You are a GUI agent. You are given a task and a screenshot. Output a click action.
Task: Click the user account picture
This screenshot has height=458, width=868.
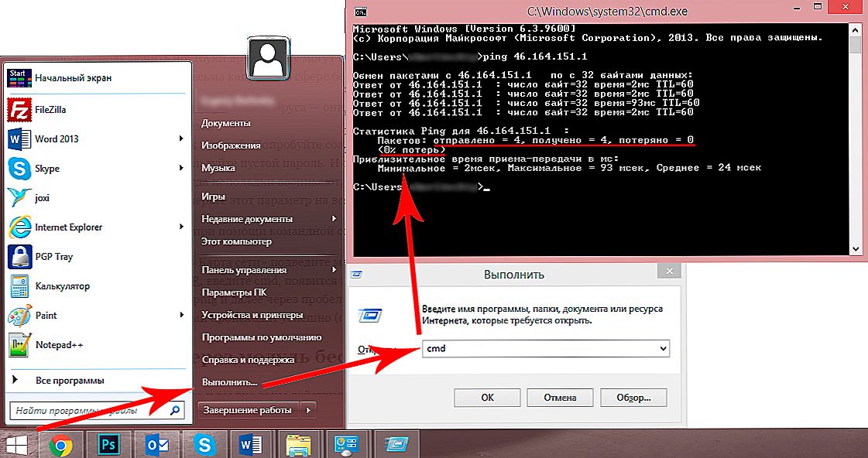pos(269,57)
